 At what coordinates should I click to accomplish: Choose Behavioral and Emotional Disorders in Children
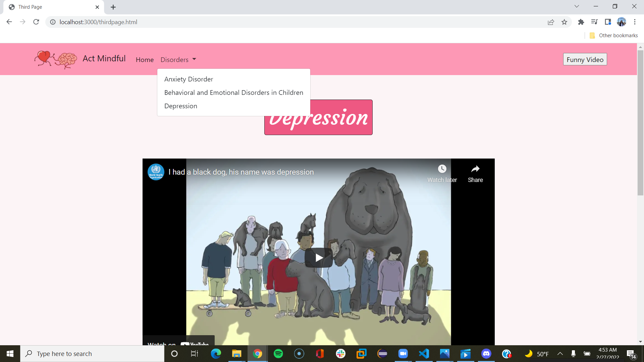click(x=233, y=93)
